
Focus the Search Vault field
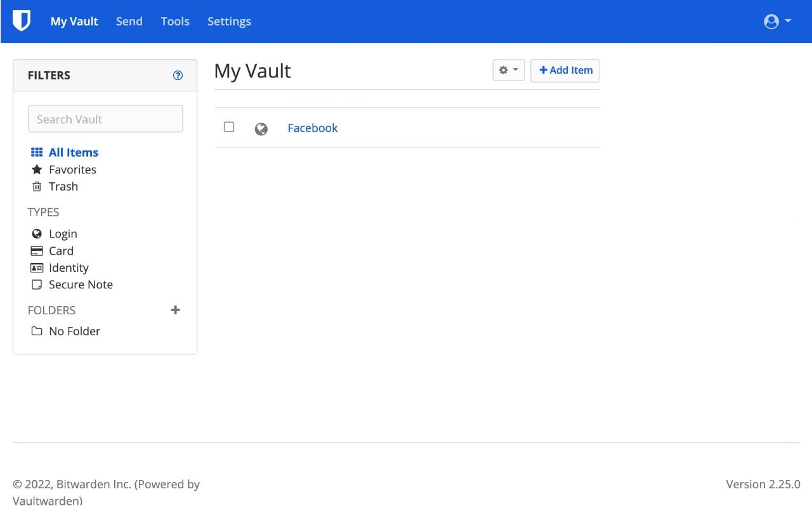tap(105, 119)
